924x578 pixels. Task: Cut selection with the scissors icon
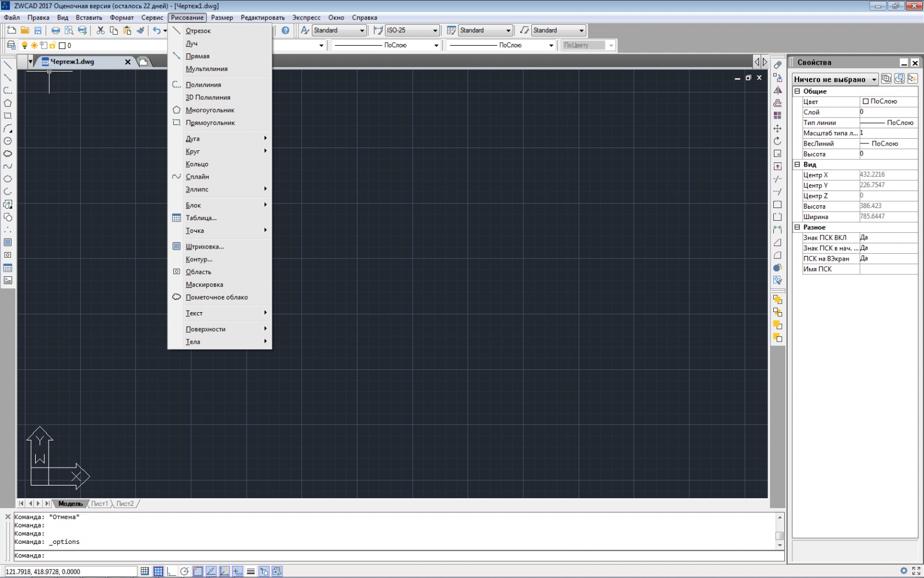tap(100, 30)
